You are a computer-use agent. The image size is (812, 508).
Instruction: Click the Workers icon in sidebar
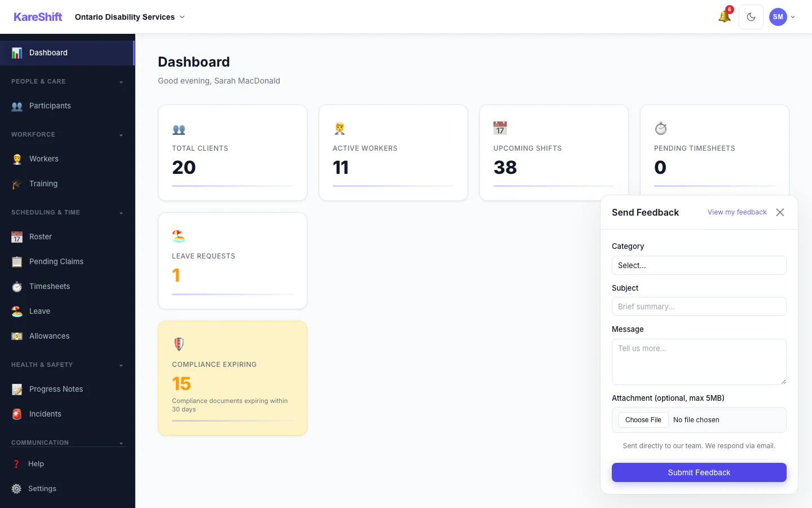click(17, 159)
